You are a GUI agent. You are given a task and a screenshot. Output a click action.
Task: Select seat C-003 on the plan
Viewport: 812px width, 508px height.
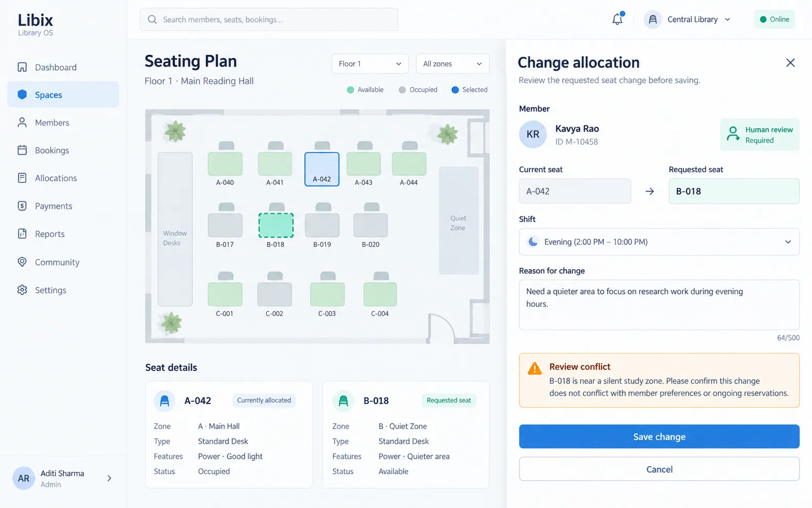(x=327, y=294)
